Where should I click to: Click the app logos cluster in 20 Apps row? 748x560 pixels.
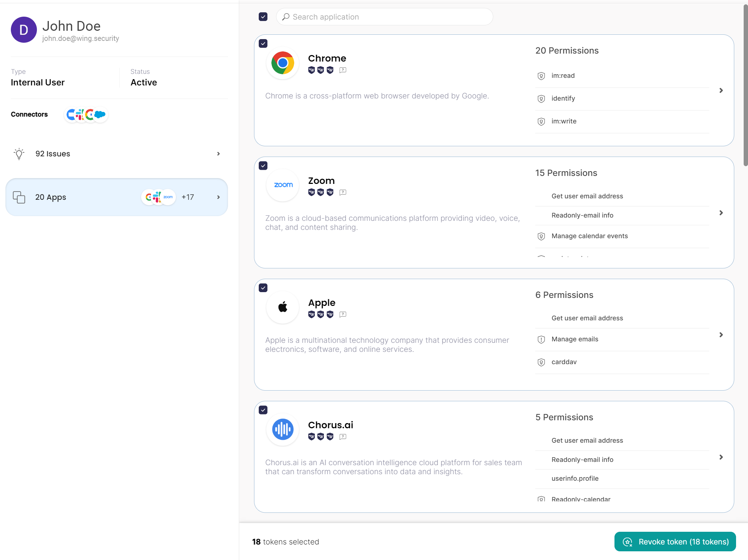click(159, 197)
